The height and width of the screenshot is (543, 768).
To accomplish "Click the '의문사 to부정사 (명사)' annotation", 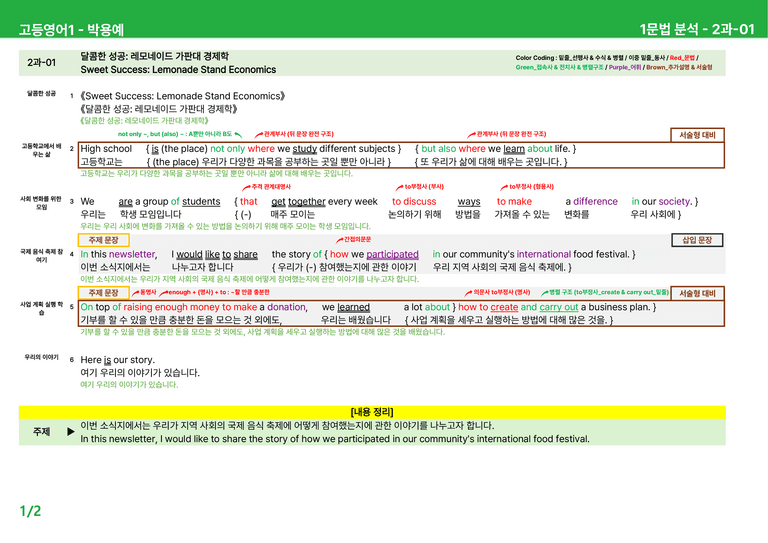I will (x=502, y=292).
